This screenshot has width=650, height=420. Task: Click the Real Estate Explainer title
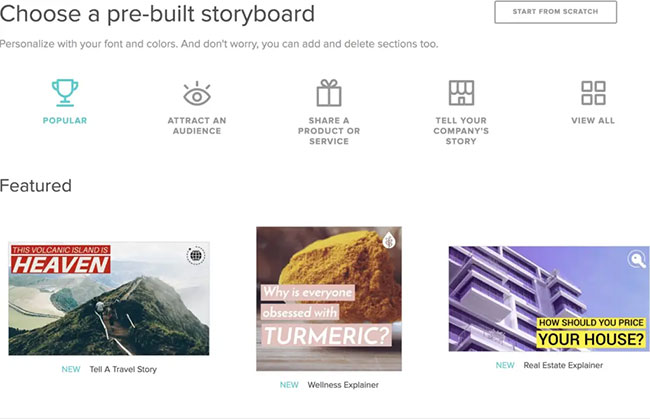[565, 366]
